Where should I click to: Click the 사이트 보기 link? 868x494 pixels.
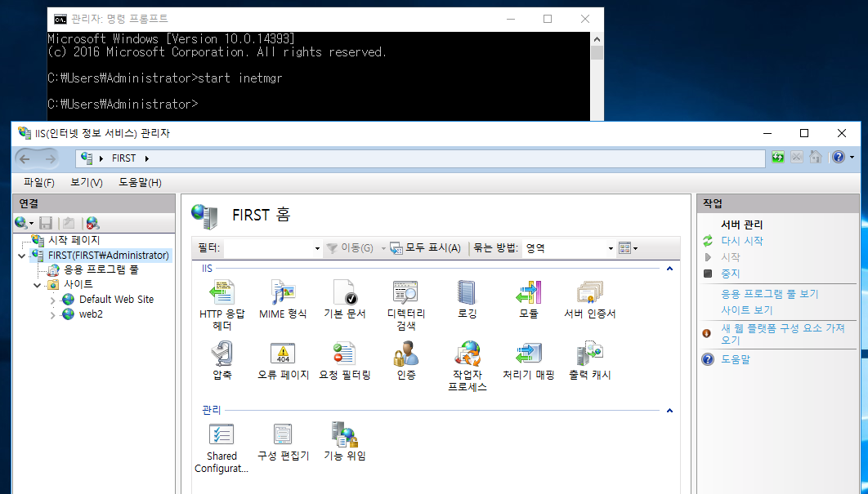747,309
